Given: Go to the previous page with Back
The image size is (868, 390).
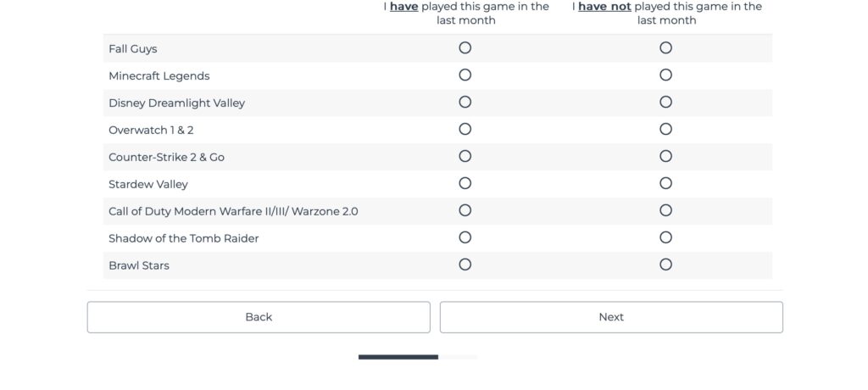Looking at the screenshot, I should [x=259, y=317].
